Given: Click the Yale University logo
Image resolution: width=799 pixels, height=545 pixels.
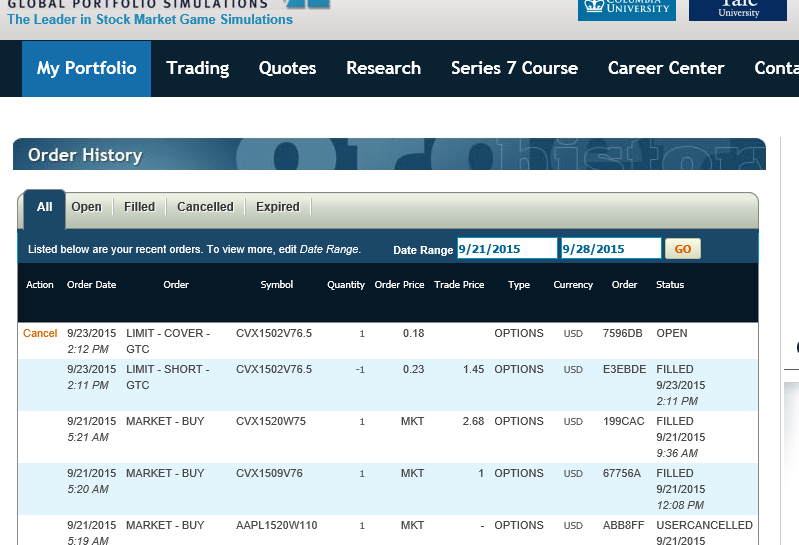Looking at the screenshot, I should 738,9.
